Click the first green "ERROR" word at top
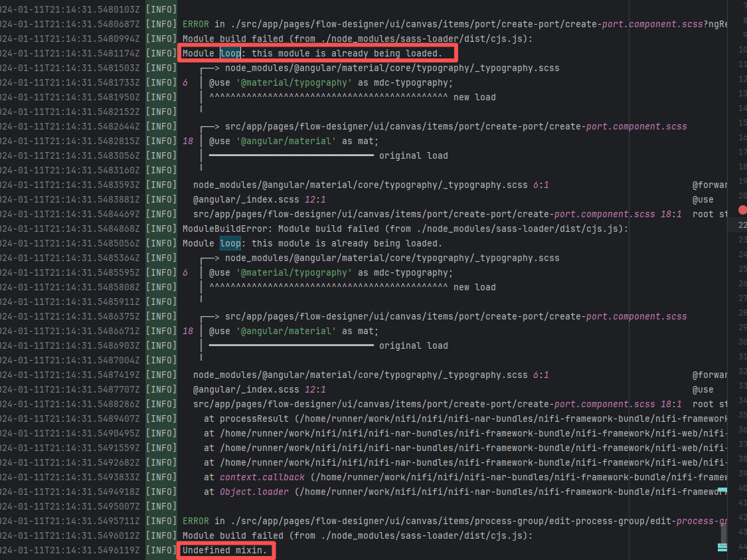Viewport: 747px width, 560px height. point(196,24)
